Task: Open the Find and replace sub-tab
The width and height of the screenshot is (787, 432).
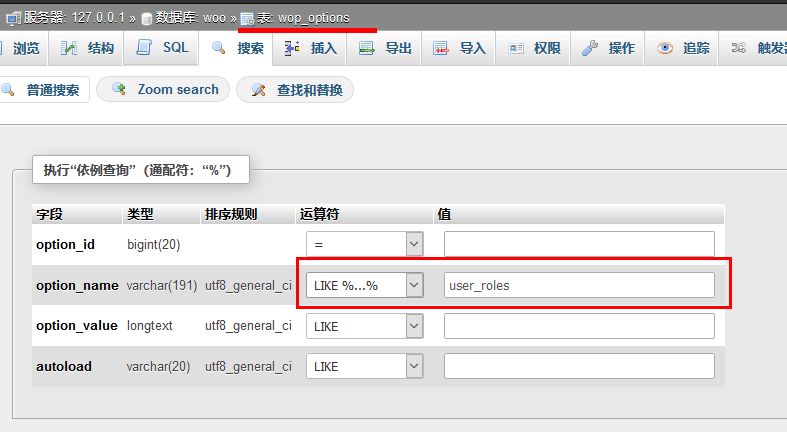Action: coord(296,90)
